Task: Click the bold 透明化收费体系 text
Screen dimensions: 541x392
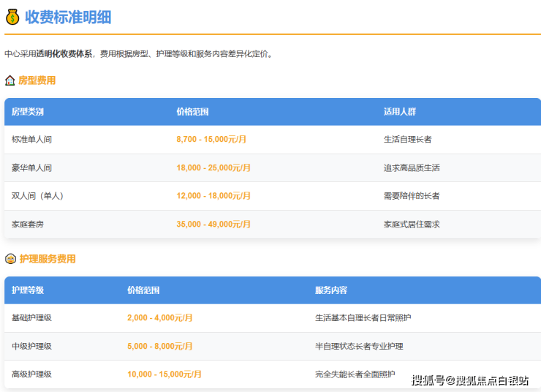Action: click(66, 54)
